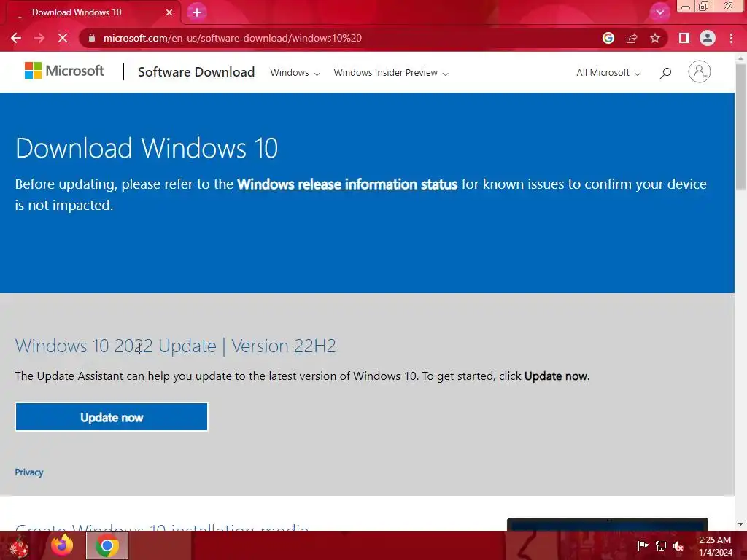The width and height of the screenshot is (747, 560).
Task: Go to Software Download home
Action: [x=196, y=72]
